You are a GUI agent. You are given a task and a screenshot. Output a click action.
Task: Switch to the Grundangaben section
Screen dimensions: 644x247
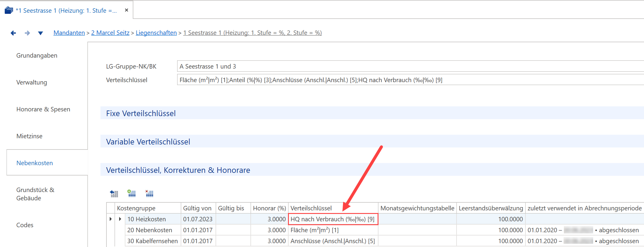pos(37,56)
